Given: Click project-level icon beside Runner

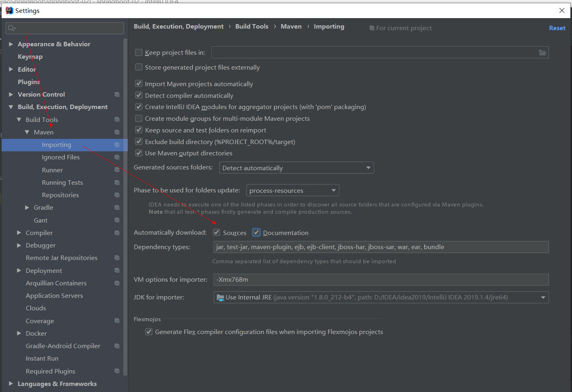Looking at the screenshot, I should coord(117,170).
